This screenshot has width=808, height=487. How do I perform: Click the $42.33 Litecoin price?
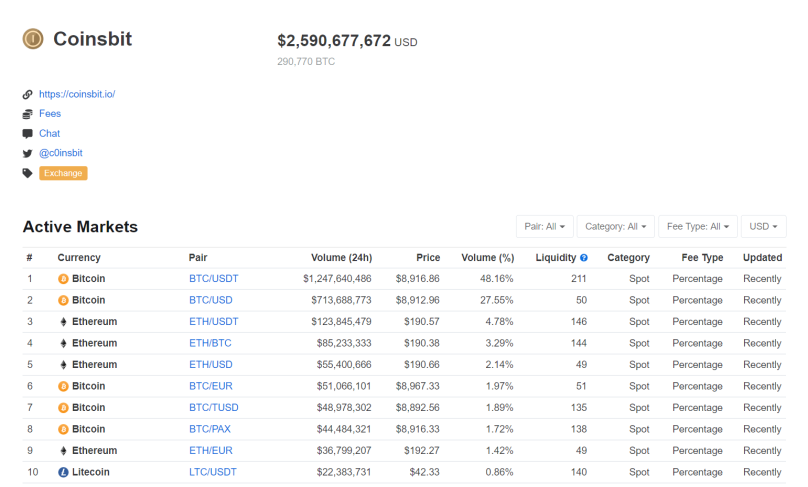click(425, 472)
